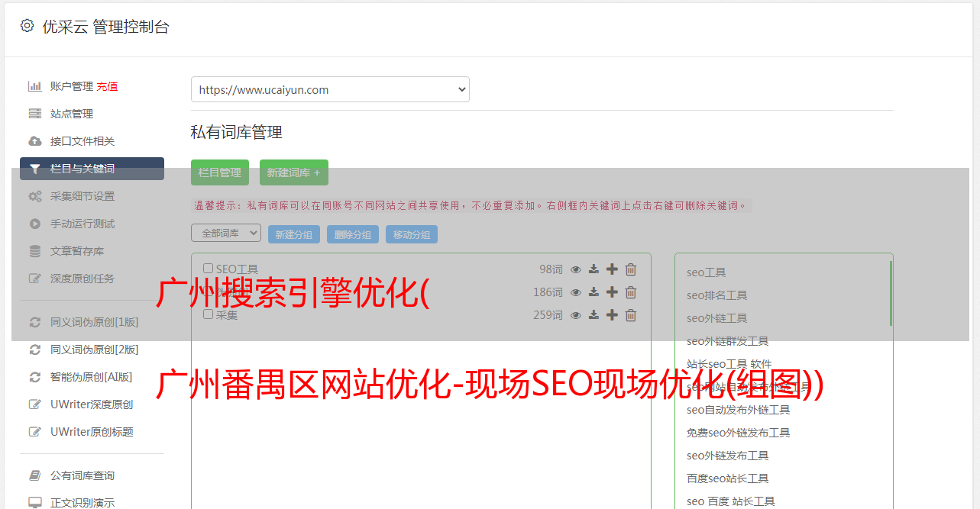Click the red 充值 link
The width and height of the screenshot is (980, 509).
coord(107,86)
